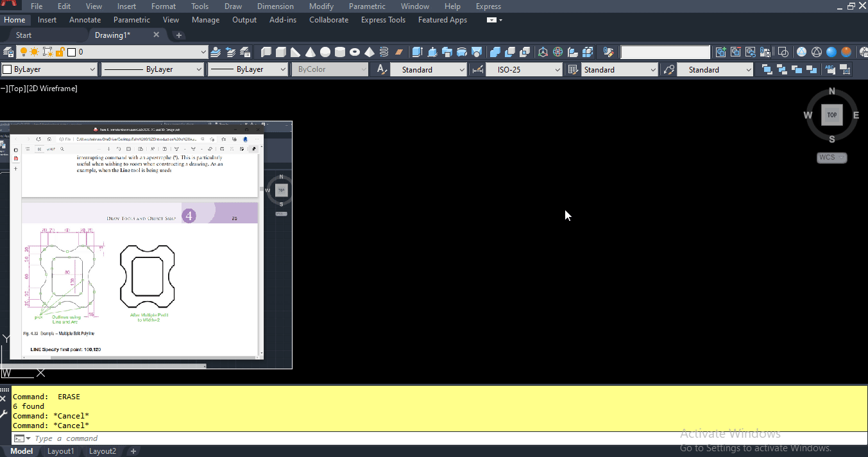
Task: Select the Cylinder tool
Action: pyautogui.click(x=340, y=52)
